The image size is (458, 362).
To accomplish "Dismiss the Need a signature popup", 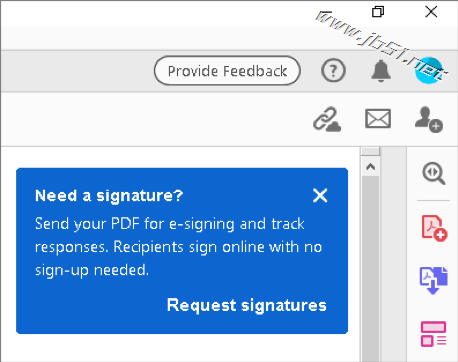I will pyautogui.click(x=320, y=195).
